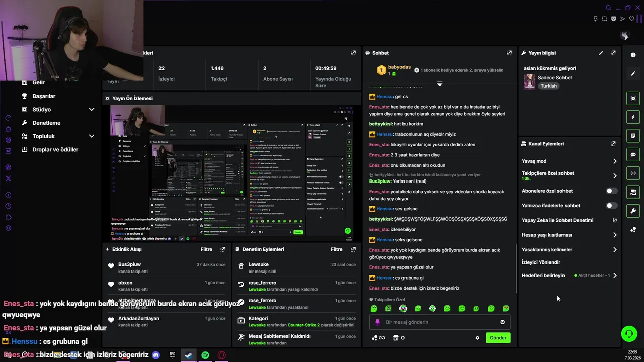Click the Opera search icon in title bar
The image size is (644, 362).
tap(608, 8)
